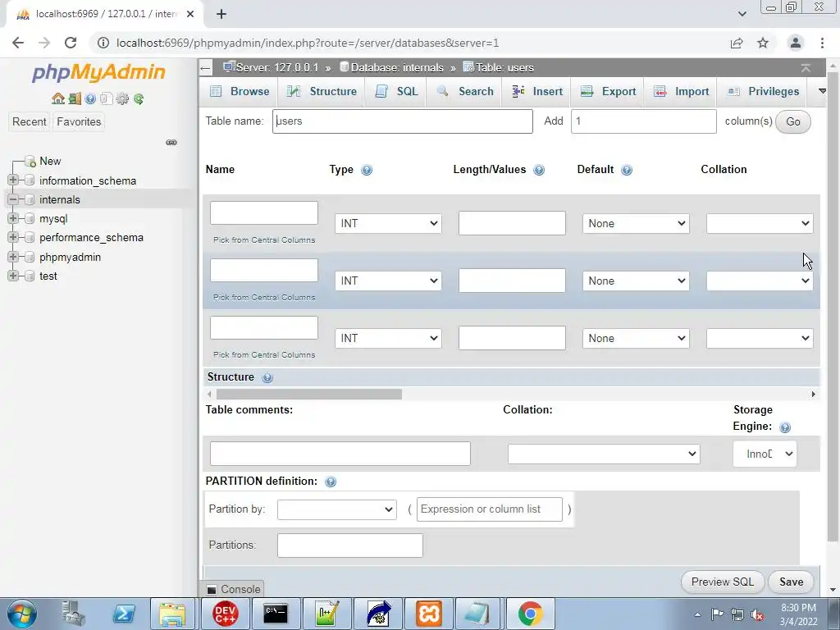Screen dimensions: 840x630
Task: Open second row Type dropdown showing INT
Action: 388,281
